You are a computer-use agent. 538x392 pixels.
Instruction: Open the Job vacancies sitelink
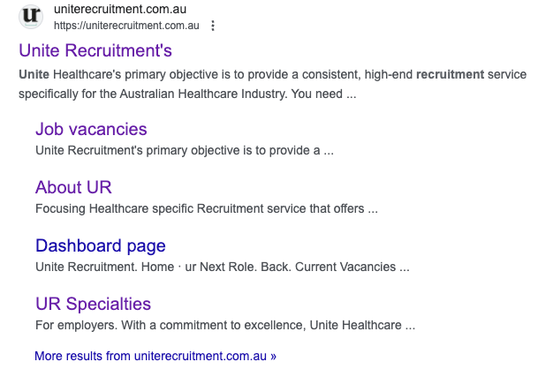pyautogui.click(x=91, y=129)
